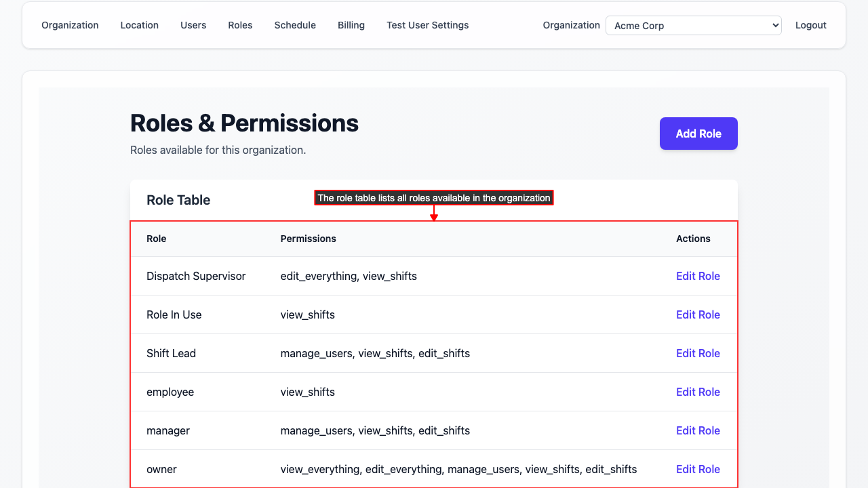Image resolution: width=868 pixels, height=488 pixels.
Task: Edit the Role In Use role
Action: [x=698, y=314]
